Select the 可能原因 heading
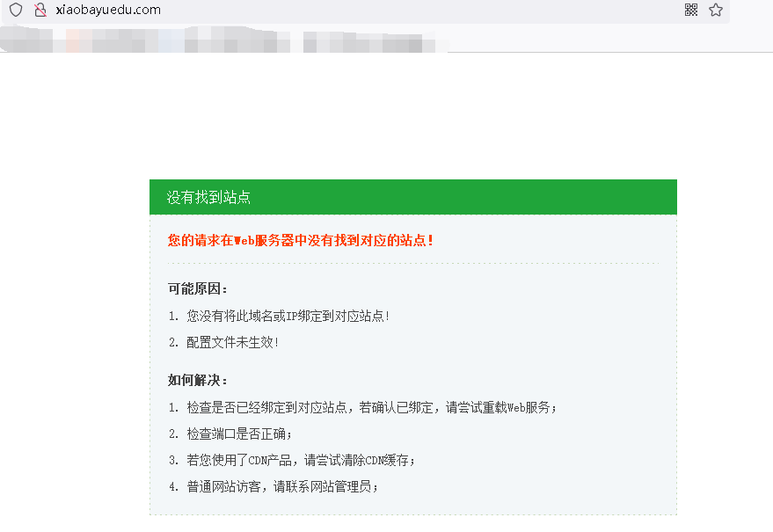Image resolution: width=773 pixels, height=532 pixels. tap(198, 288)
